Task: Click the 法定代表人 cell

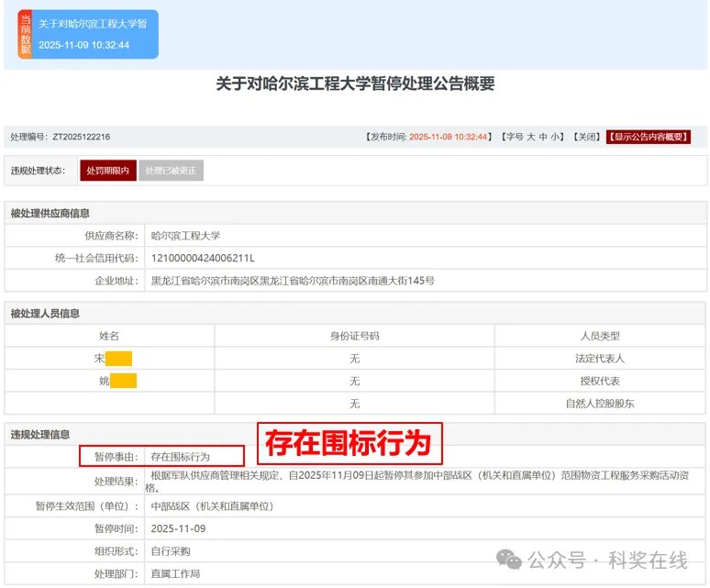Action: (x=600, y=359)
